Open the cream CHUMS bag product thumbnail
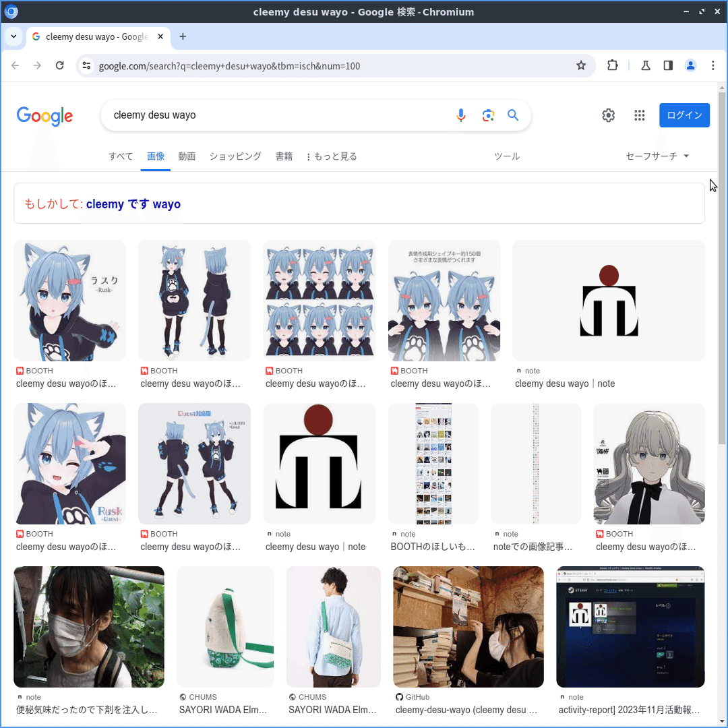This screenshot has height=728, width=728. tap(225, 626)
